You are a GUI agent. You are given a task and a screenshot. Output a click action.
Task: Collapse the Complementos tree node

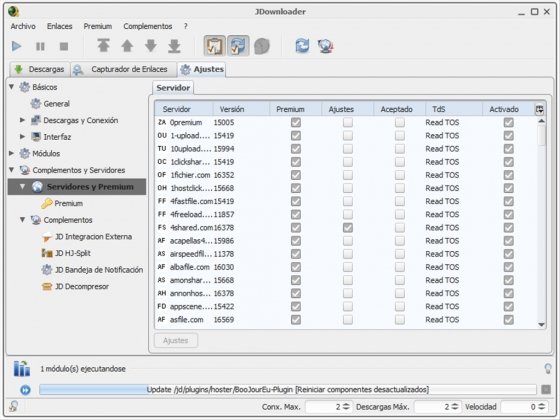[x=22, y=220]
